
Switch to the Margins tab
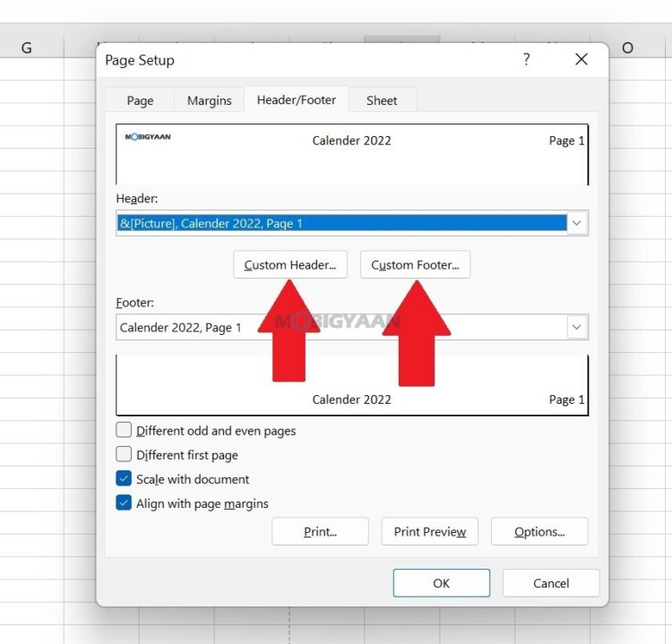(x=209, y=100)
